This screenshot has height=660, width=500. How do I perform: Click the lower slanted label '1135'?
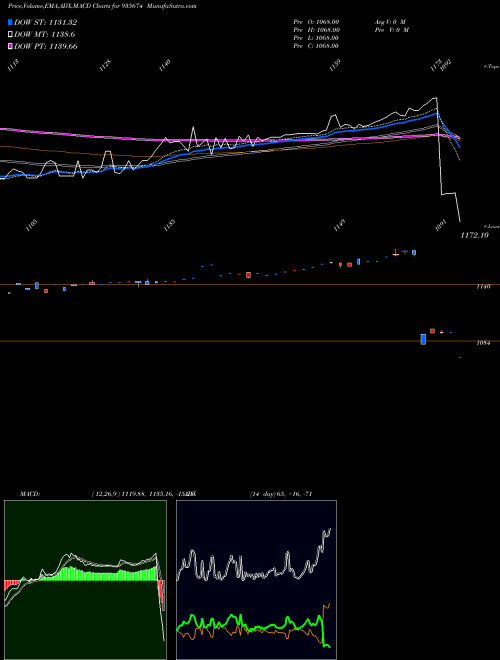(170, 225)
